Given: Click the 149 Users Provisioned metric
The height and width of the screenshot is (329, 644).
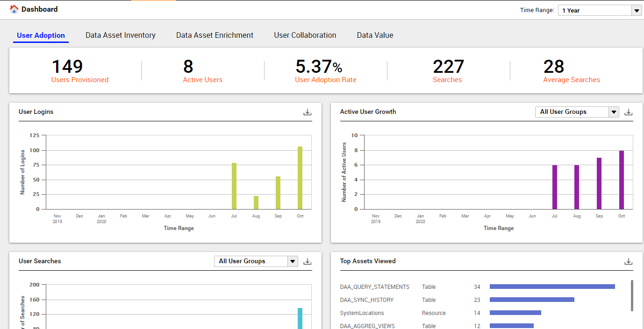Looking at the screenshot, I should click(x=80, y=71).
